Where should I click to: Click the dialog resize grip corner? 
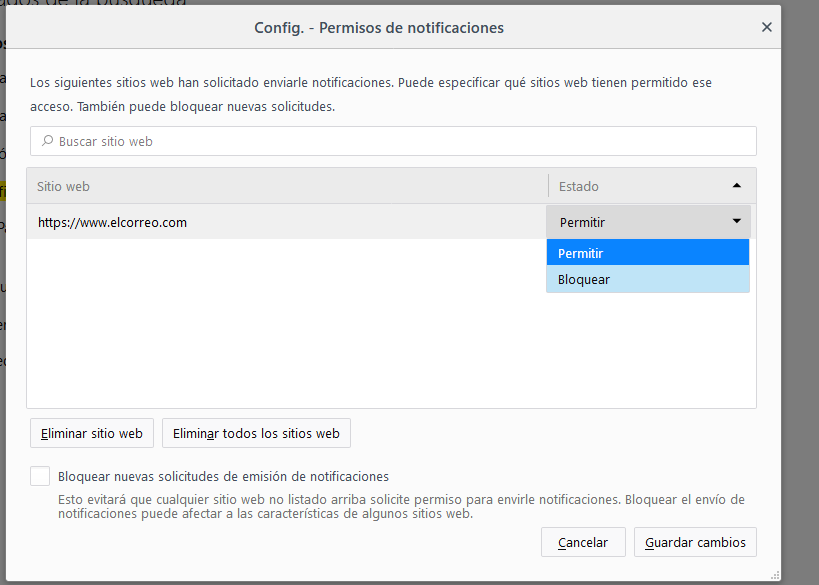pyautogui.click(x=775, y=576)
